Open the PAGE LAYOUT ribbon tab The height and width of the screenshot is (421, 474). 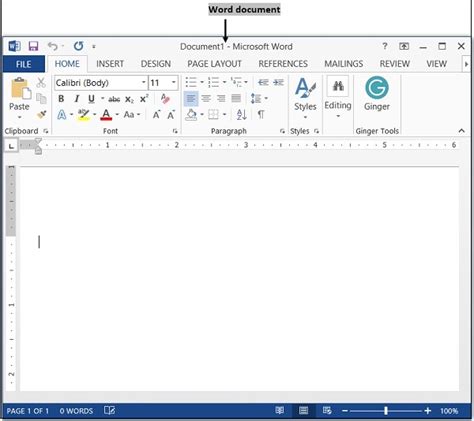pos(214,64)
